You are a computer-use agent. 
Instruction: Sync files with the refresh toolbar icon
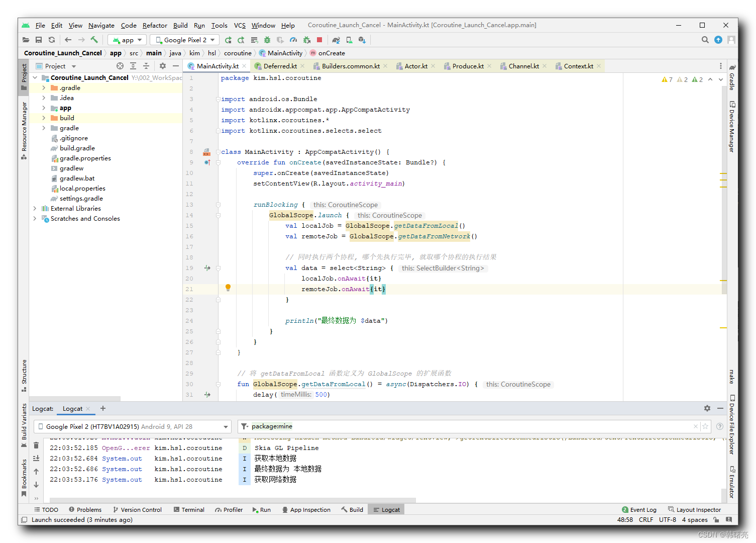point(52,40)
